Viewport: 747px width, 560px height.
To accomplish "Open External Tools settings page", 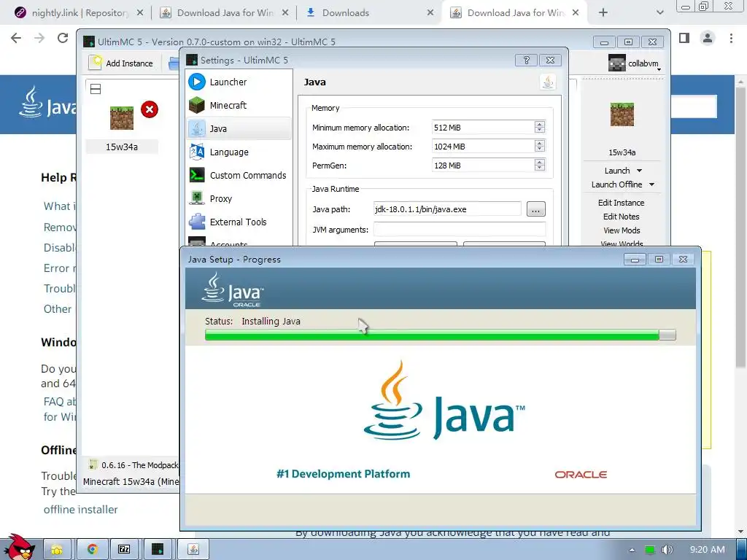I will [x=239, y=222].
